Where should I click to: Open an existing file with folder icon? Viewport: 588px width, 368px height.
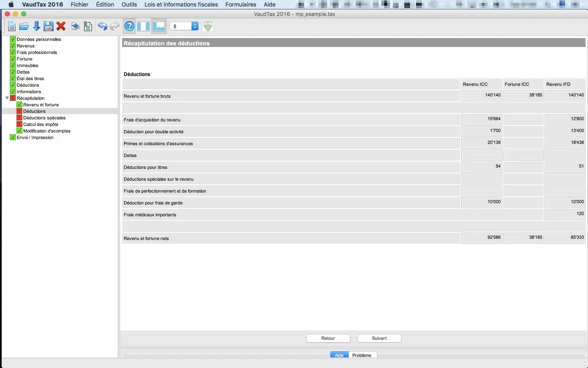[x=24, y=27]
